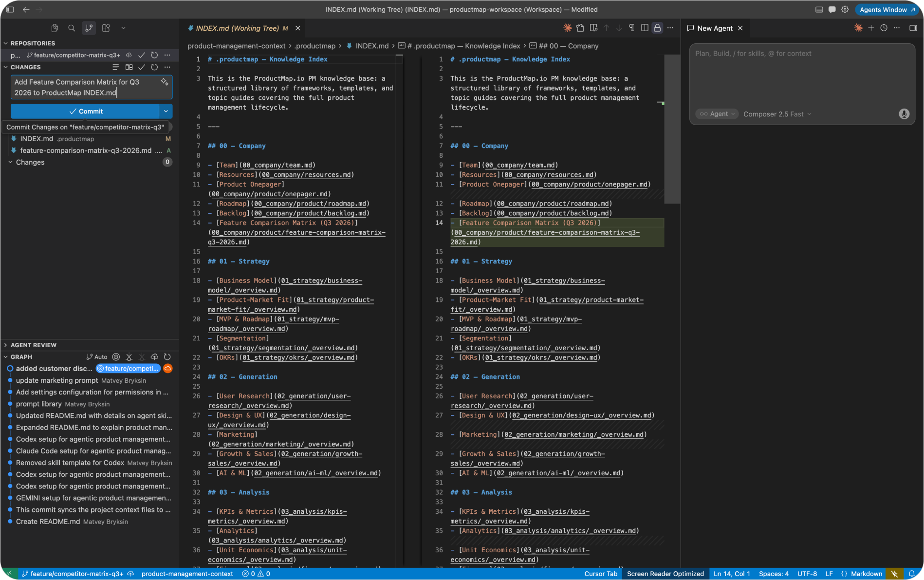The height and width of the screenshot is (580, 924).
Task: Generate commit message with sparkle icon
Action: coord(165,82)
